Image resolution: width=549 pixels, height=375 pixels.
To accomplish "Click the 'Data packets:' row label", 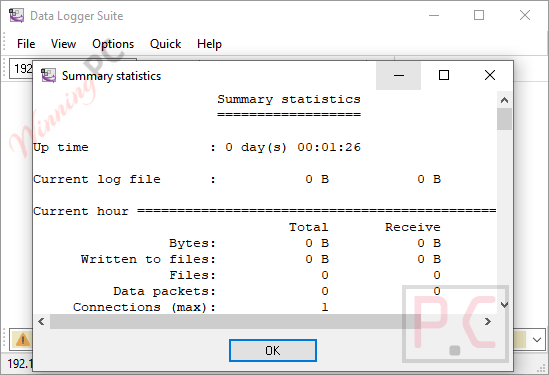I will [x=164, y=291].
